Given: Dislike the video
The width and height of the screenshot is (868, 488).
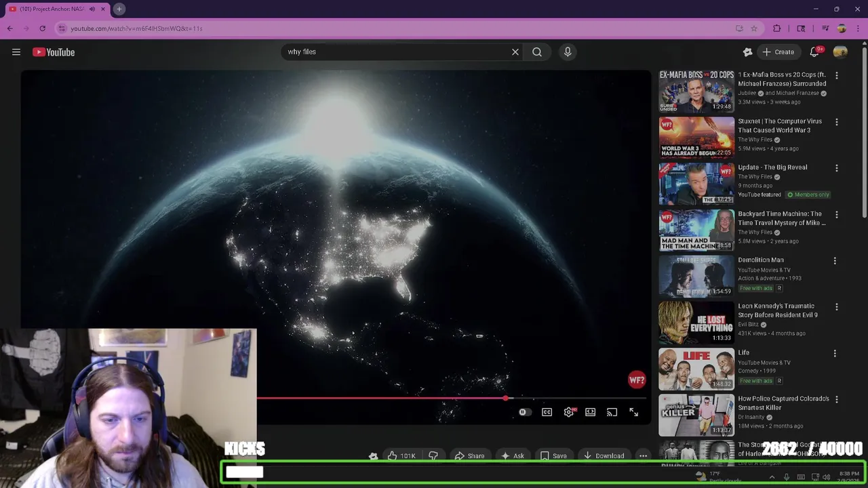Looking at the screenshot, I should tap(433, 456).
